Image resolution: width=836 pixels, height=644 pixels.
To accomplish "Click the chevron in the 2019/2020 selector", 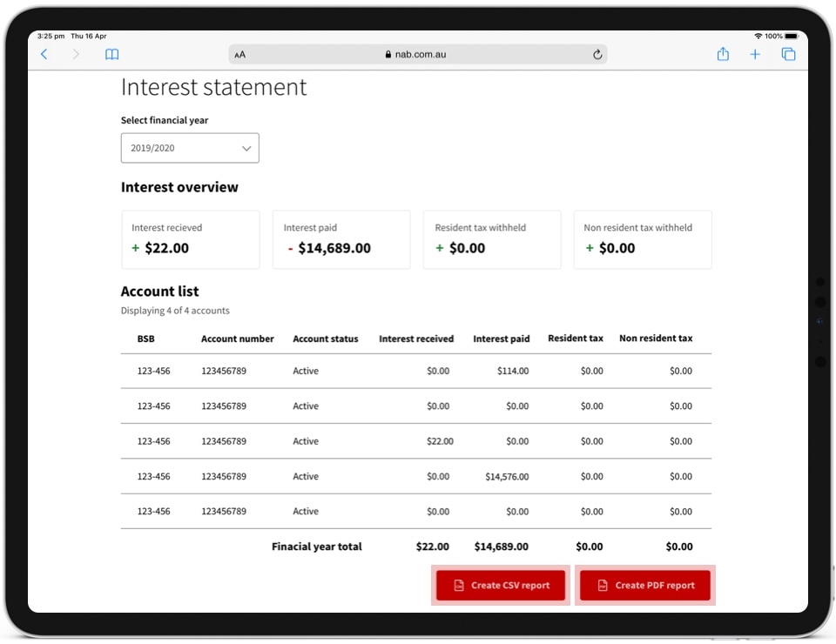I will coord(246,149).
